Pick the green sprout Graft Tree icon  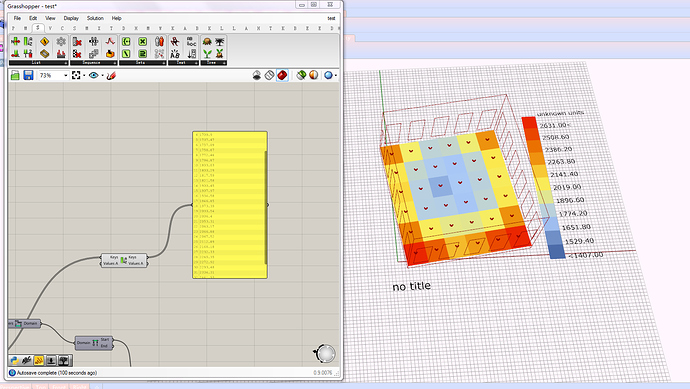(207, 54)
